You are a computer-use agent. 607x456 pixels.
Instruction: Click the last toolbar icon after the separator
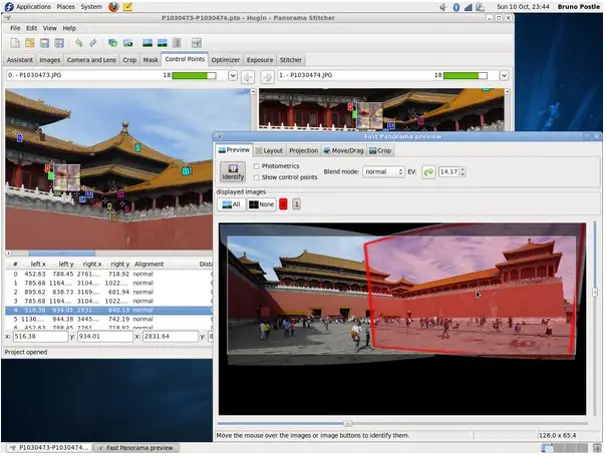[x=197, y=43]
